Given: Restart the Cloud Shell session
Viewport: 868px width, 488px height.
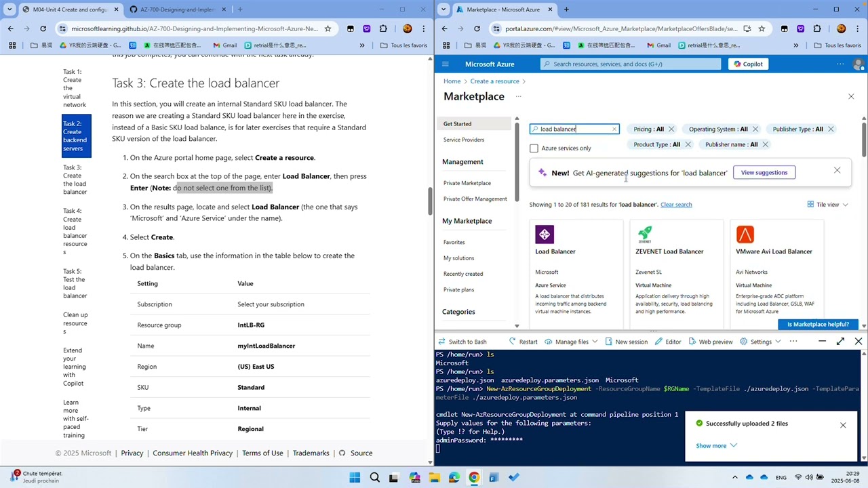Looking at the screenshot, I should pyautogui.click(x=522, y=342).
